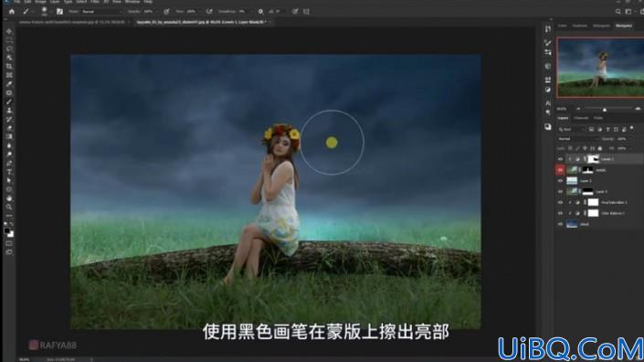Open the smoothing options gear icon
Image resolution: width=644 pixels, height=362 pixels.
click(x=261, y=12)
